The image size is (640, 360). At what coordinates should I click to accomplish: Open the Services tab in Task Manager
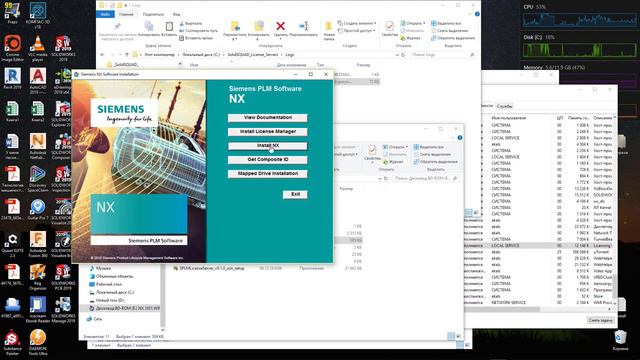pos(504,106)
